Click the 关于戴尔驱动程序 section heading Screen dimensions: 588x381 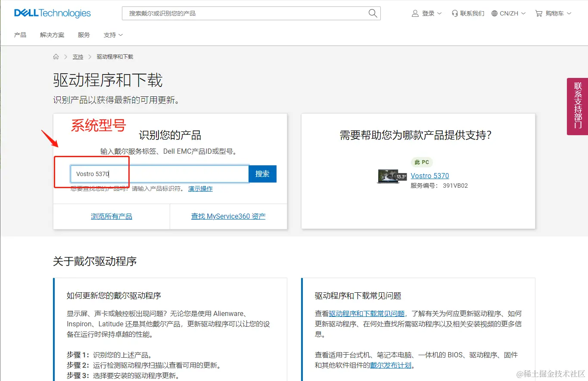[95, 261]
